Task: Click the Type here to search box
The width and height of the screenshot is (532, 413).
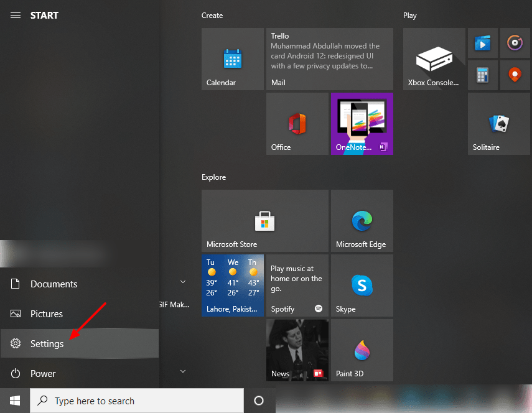Action: (137, 401)
